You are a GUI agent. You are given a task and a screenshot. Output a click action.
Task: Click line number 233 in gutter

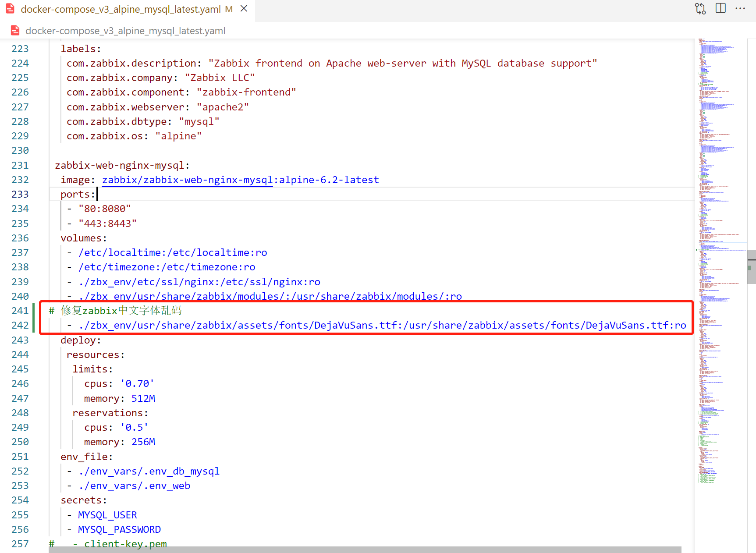[x=20, y=194]
